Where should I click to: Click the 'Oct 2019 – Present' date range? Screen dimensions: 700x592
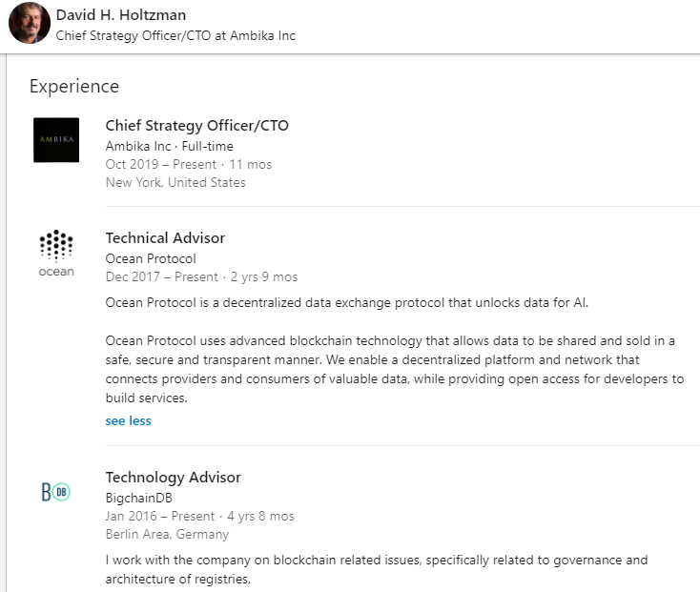tap(161, 164)
